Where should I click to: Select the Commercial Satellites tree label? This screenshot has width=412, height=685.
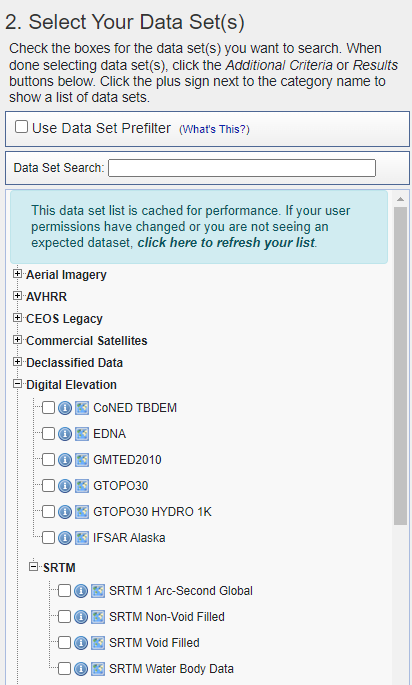87,341
